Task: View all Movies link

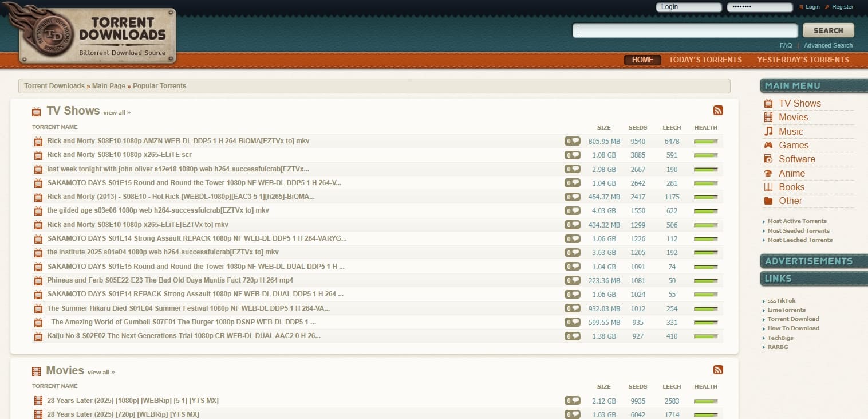Action: click(x=101, y=373)
